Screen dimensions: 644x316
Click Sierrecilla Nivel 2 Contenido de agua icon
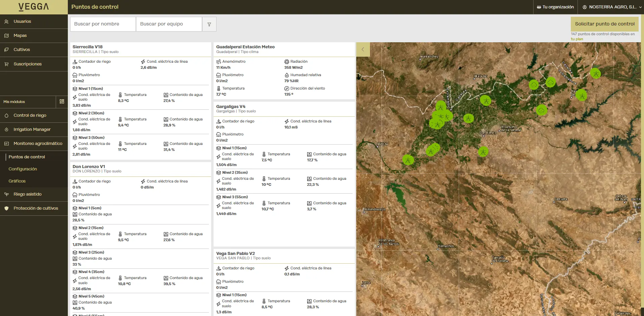coord(166,119)
